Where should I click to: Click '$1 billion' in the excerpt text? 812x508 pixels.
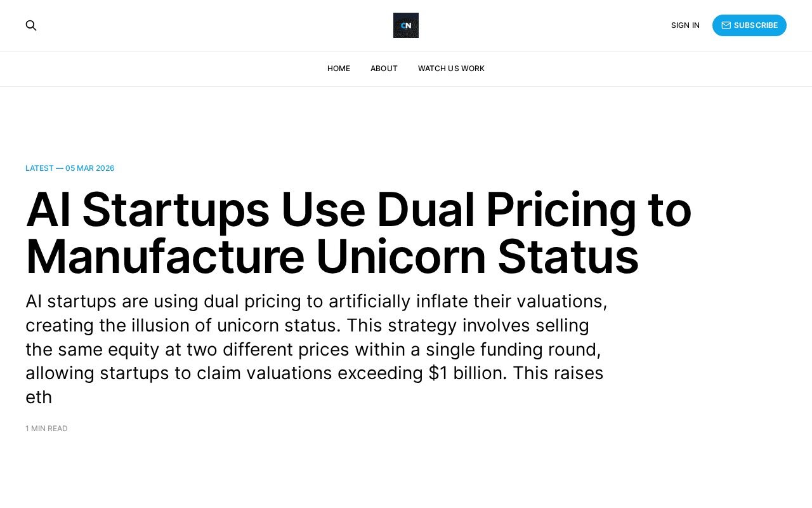tap(468, 373)
